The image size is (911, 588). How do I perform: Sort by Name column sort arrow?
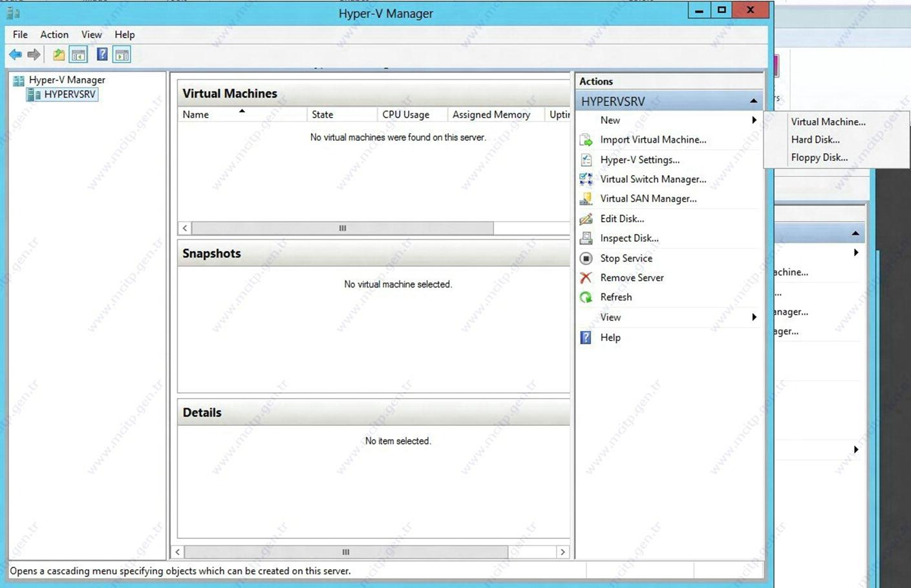click(242, 111)
